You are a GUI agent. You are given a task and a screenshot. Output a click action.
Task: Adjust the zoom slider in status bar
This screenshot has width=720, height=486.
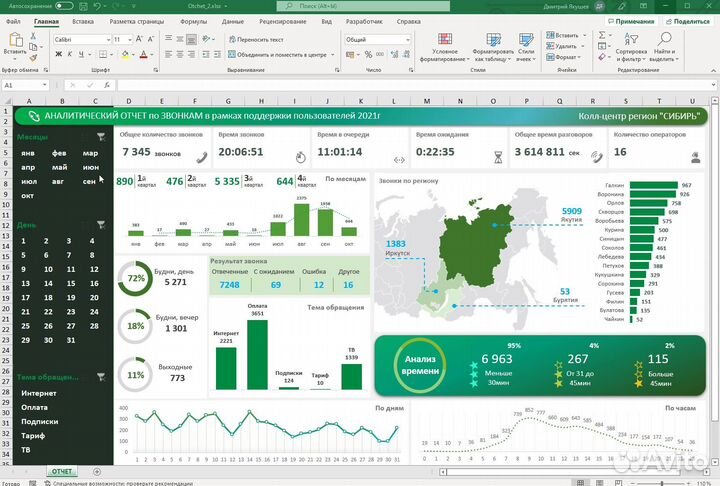coord(662,483)
